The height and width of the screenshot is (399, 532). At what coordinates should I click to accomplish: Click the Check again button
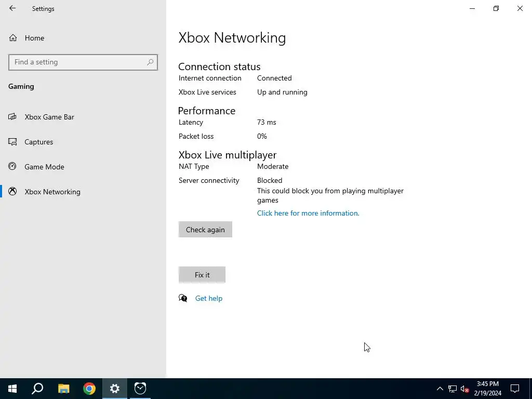205,230
